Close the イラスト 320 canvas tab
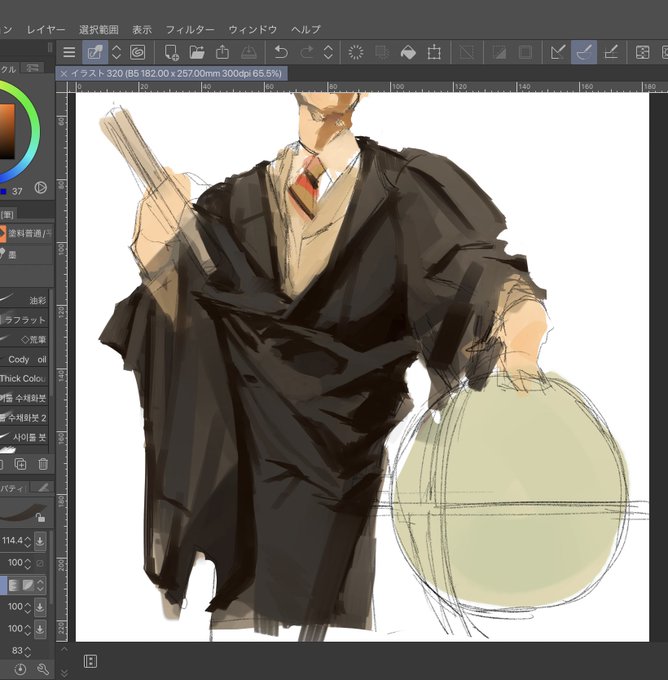Viewport: 668px width, 680px height. point(64,74)
